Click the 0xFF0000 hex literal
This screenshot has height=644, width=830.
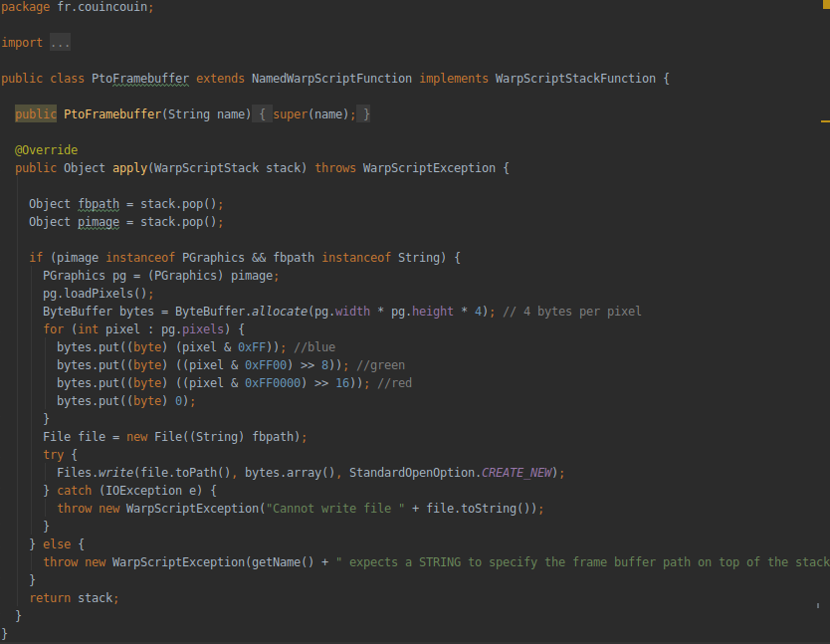click(x=273, y=383)
